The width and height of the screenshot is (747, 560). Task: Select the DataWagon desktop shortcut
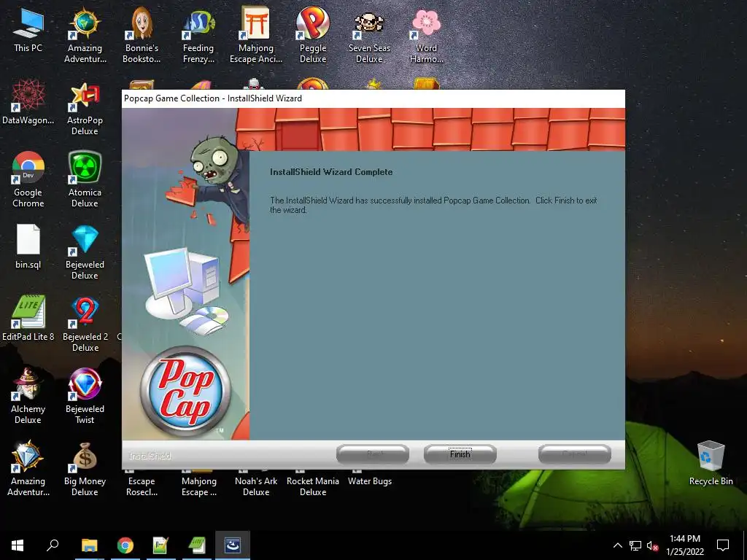coord(28,102)
